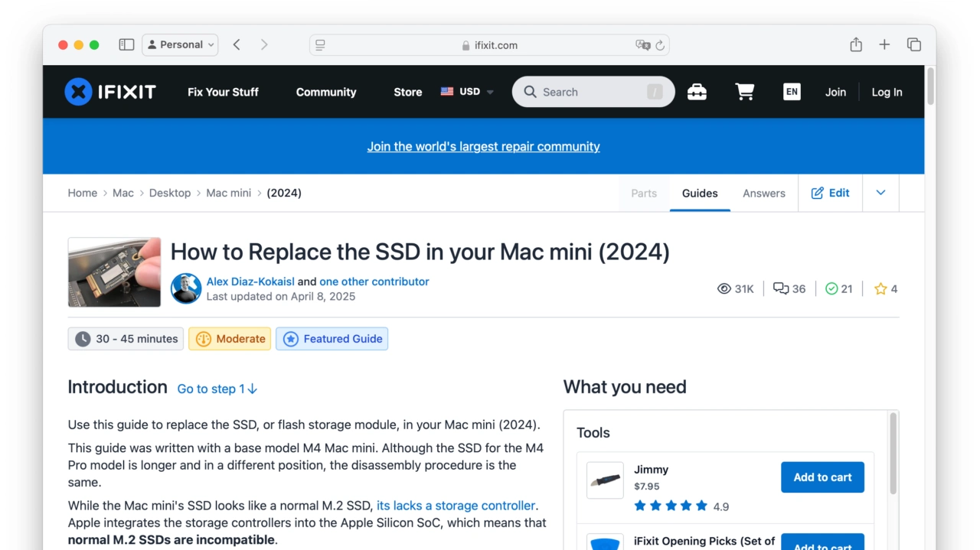Click the iFixit search field
This screenshot has width=980, height=550.
(x=590, y=92)
